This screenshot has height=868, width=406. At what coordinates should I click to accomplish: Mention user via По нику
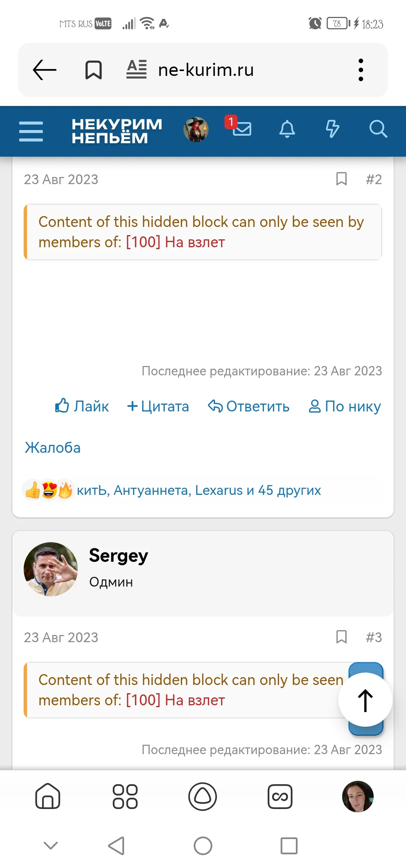[x=345, y=406]
